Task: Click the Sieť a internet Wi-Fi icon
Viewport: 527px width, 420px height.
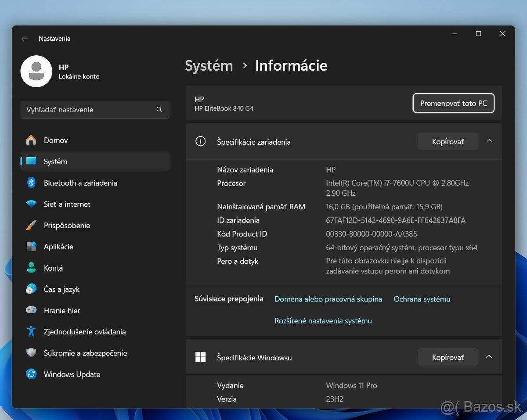Action: click(31, 204)
